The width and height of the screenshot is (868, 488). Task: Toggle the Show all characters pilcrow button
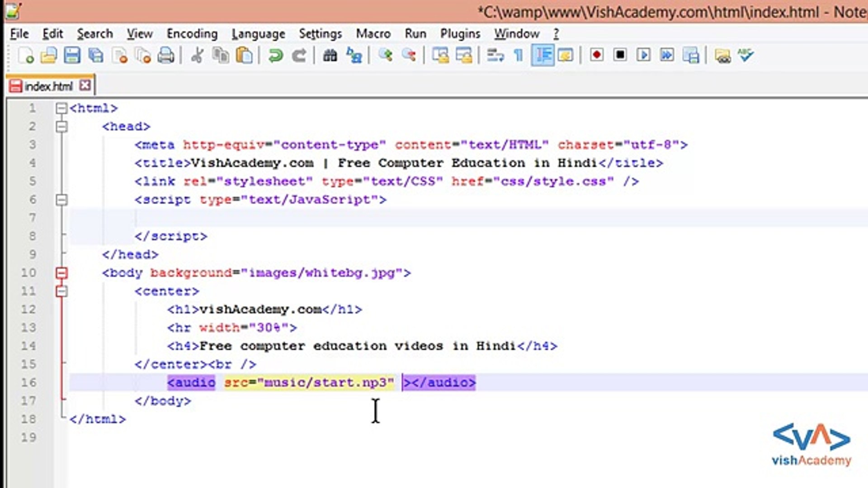[519, 56]
